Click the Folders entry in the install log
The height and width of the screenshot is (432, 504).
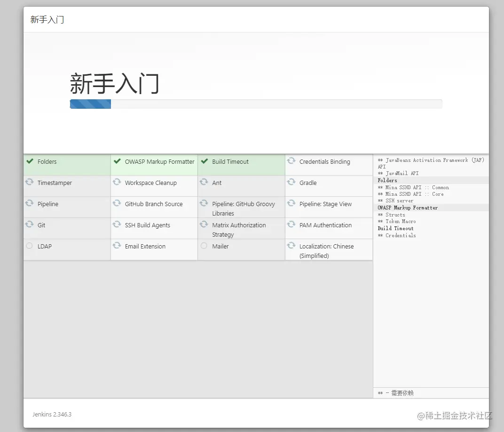point(387,180)
